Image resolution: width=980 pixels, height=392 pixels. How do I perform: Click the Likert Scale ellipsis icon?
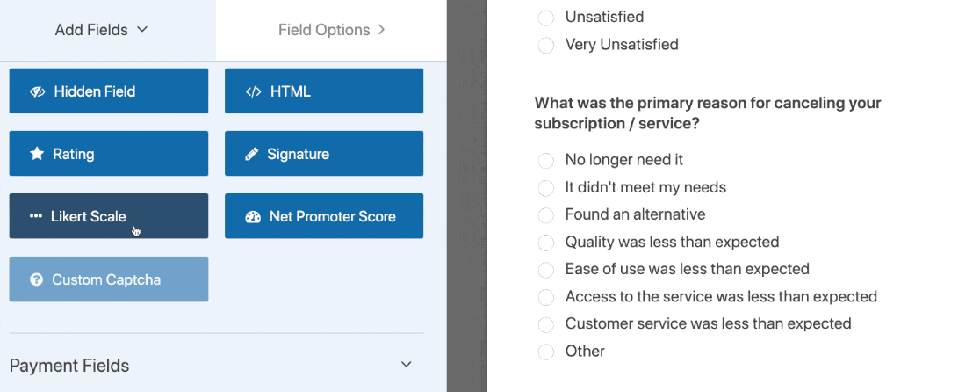pyautogui.click(x=36, y=216)
